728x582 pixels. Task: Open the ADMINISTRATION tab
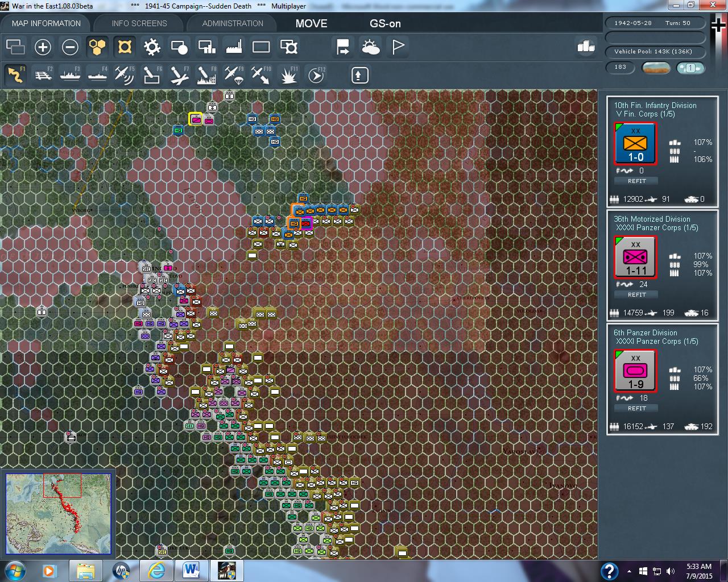point(233,23)
